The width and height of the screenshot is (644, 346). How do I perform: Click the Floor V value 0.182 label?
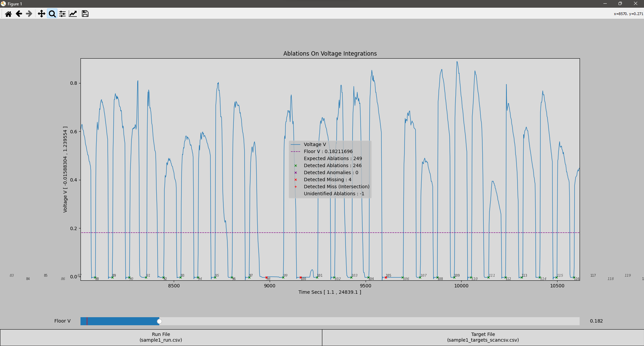tap(596, 321)
